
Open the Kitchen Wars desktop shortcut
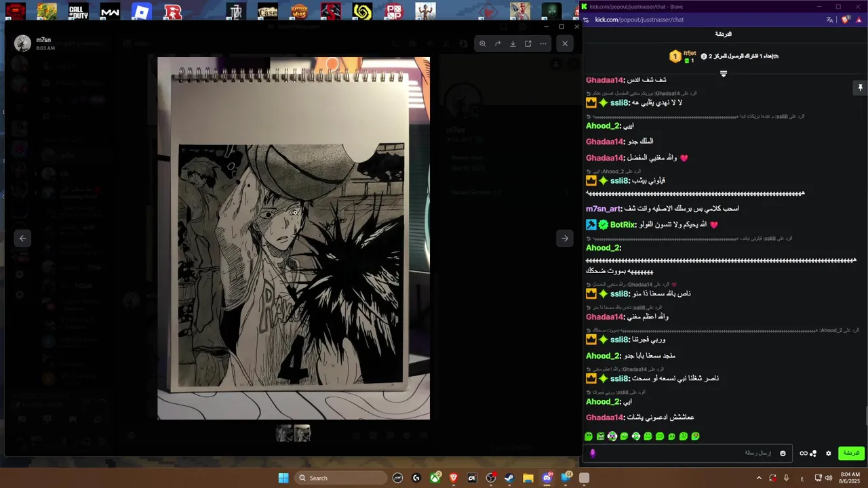[299, 12]
